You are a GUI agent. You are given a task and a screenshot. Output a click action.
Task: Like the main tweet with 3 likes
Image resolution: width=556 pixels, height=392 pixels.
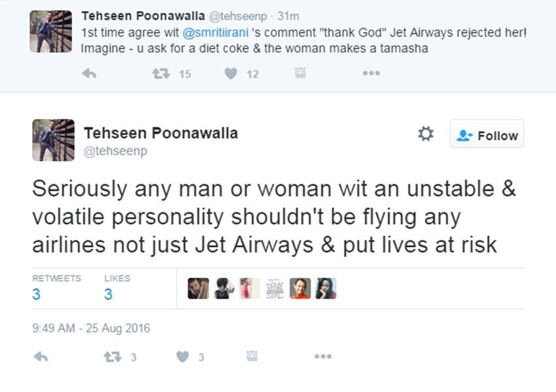click(183, 356)
